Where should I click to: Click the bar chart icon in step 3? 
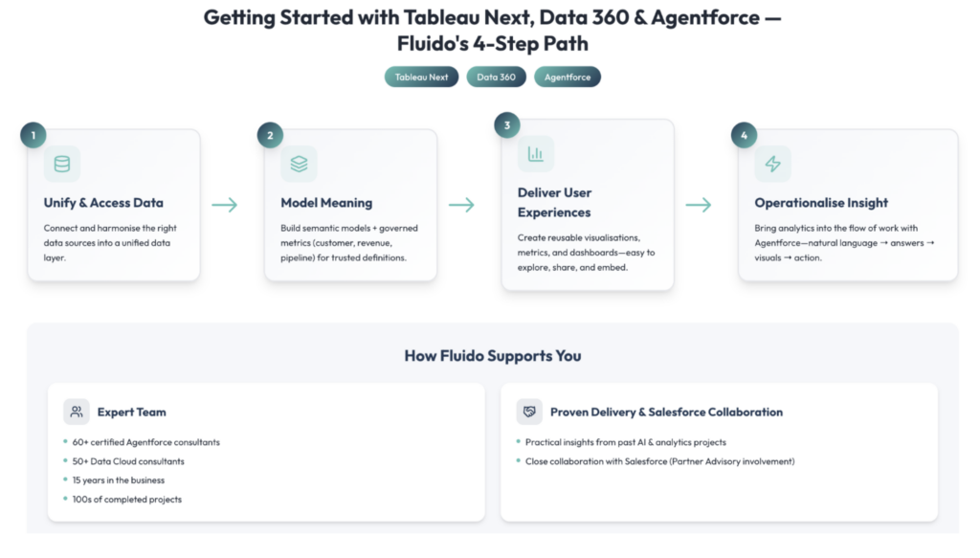tap(536, 153)
